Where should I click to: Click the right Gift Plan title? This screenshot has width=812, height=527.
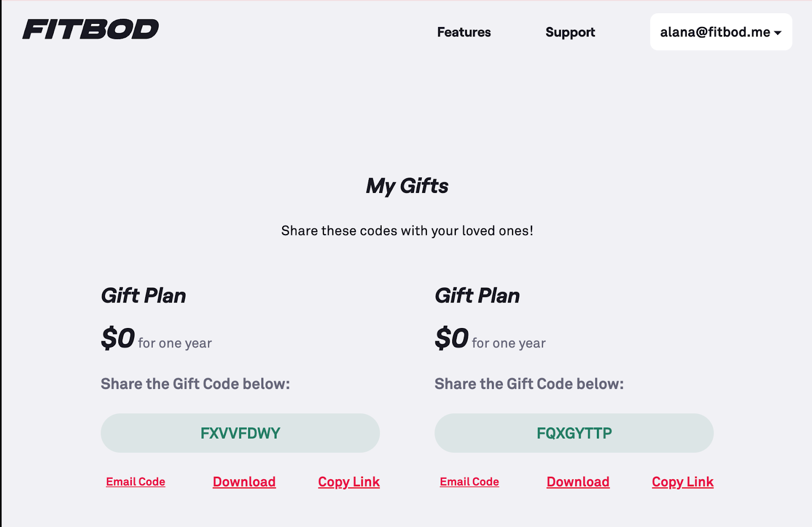(x=477, y=295)
